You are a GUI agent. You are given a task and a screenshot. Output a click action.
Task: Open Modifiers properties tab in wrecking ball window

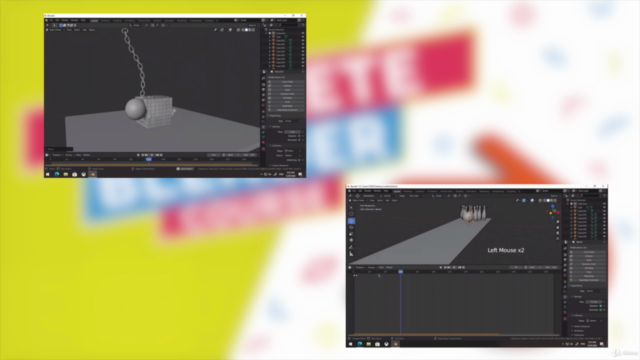264,117
